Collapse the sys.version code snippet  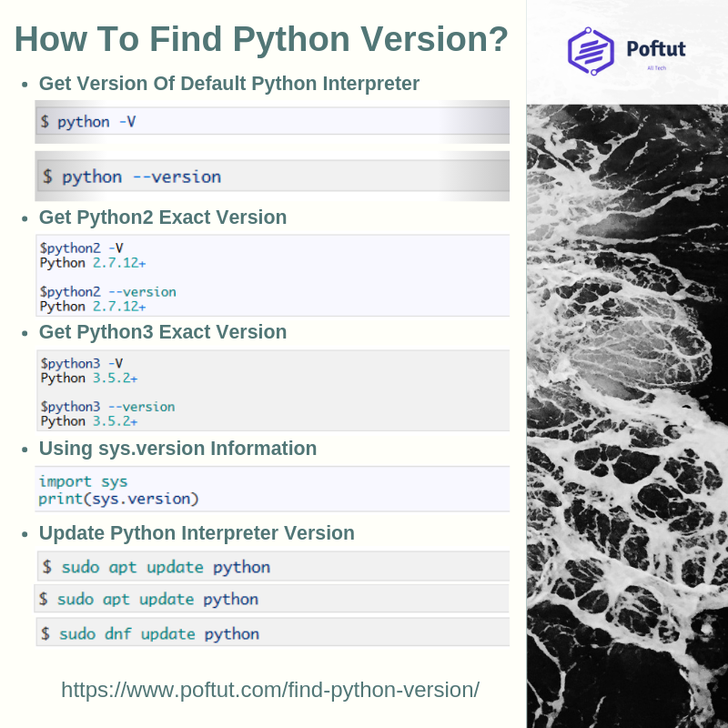(273, 490)
